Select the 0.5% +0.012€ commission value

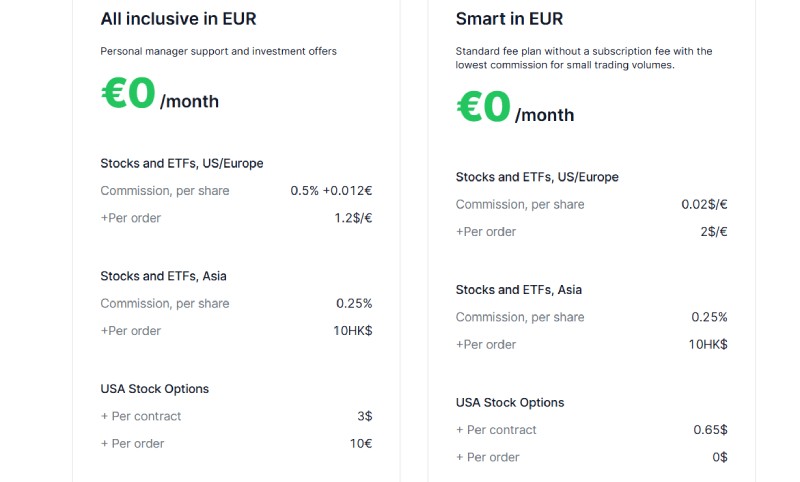tap(331, 191)
